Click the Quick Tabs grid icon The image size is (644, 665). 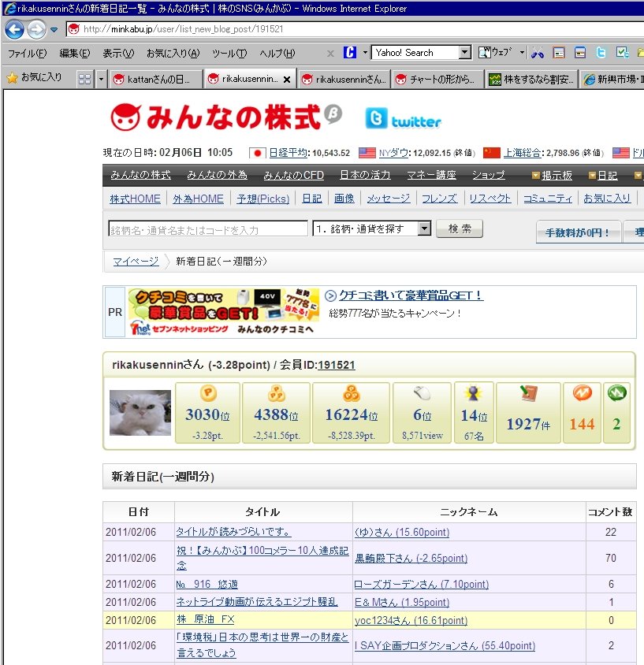point(84,79)
